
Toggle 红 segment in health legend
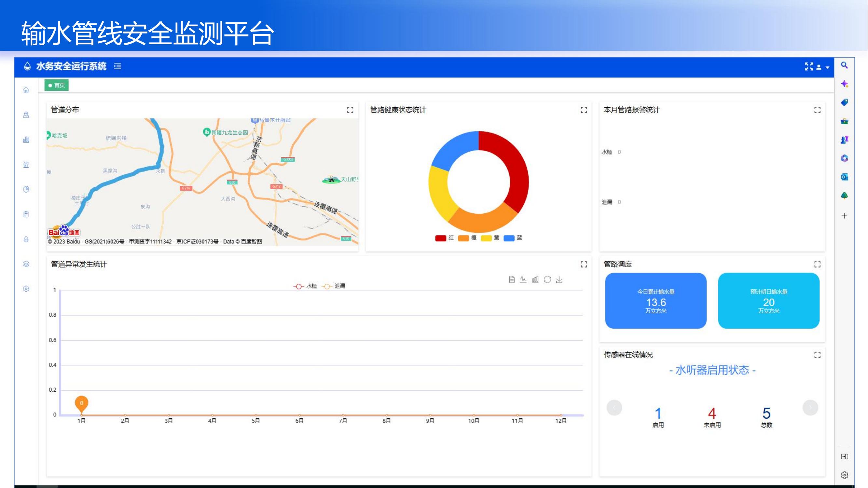click(x=444, y=238)
